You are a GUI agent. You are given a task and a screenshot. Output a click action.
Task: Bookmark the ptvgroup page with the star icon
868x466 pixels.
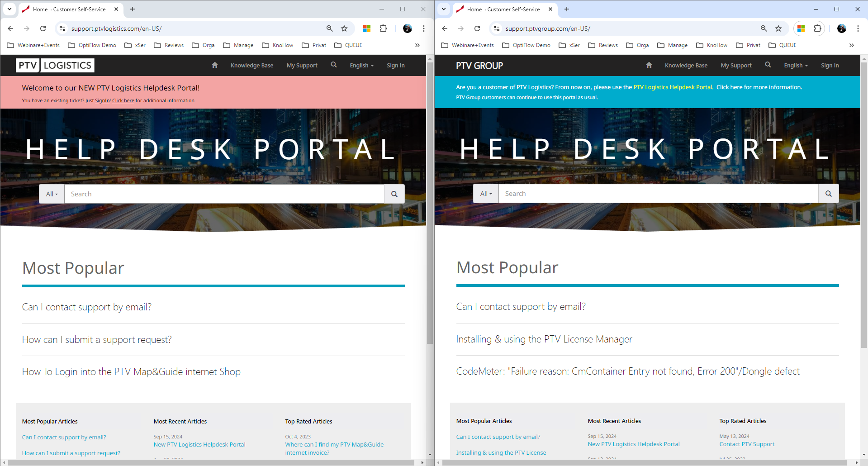point(778,29)
